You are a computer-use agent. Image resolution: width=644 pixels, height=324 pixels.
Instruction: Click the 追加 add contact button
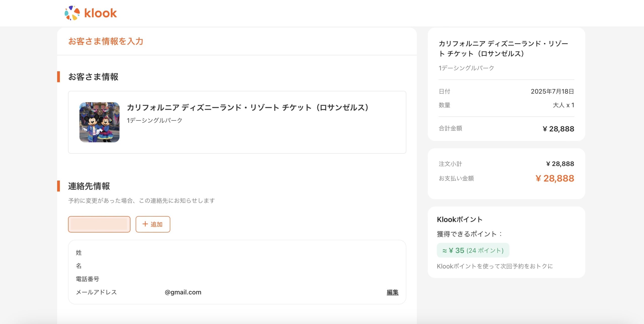point(153,224)
